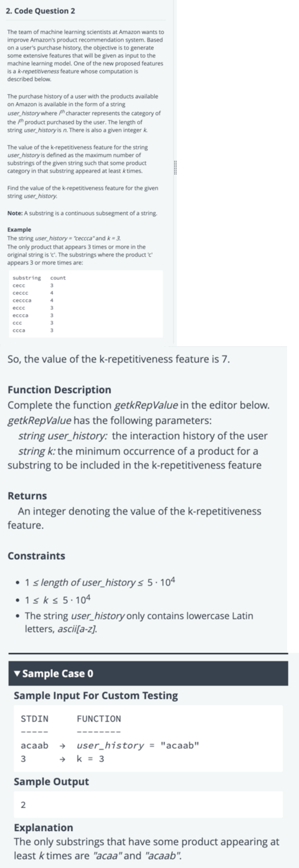Image resolution: width=299 pixels, height=868 pixels.
Task: Click the 'Returns' heading
Action: [27, 495]
